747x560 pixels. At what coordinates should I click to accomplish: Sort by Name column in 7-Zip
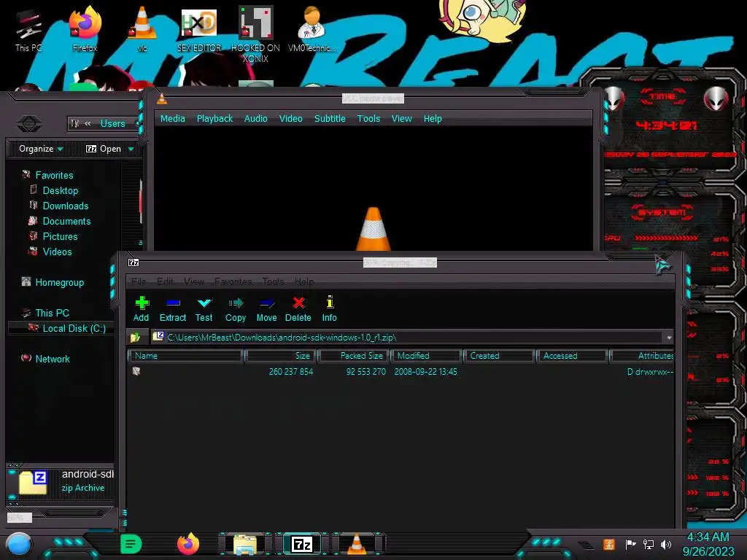tap(186, 356)
